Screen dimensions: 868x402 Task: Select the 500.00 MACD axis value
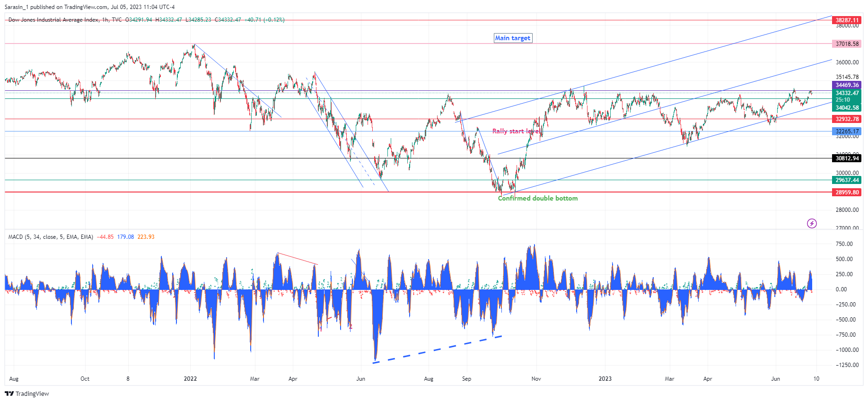(x=844, y=259)
